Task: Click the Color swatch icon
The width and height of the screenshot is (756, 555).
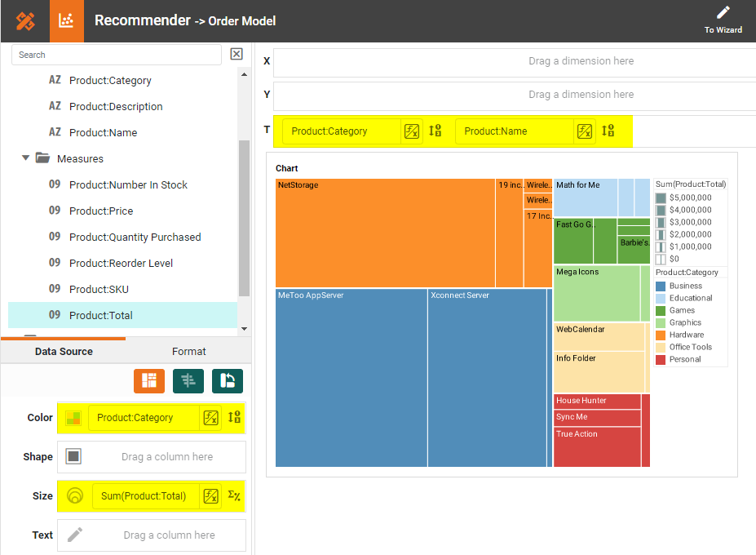Action: pyautogui.click(x=73, y=418)
